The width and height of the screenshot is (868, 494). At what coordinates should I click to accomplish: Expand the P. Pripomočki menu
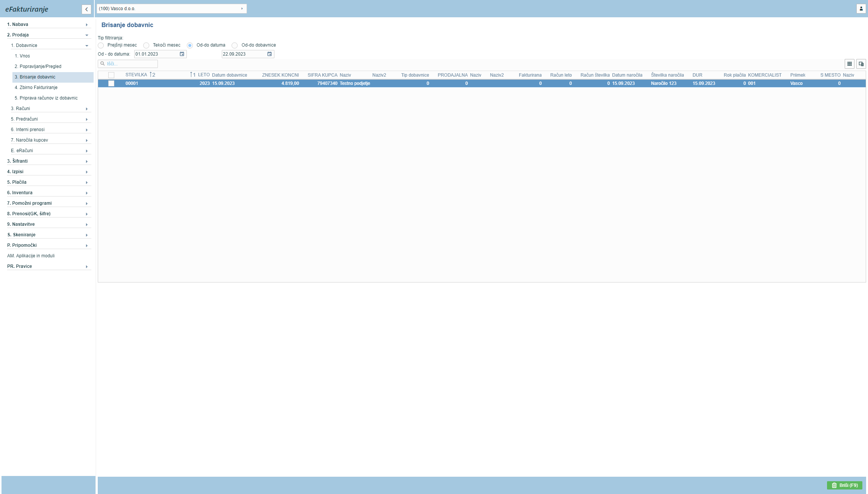point(49,245)
